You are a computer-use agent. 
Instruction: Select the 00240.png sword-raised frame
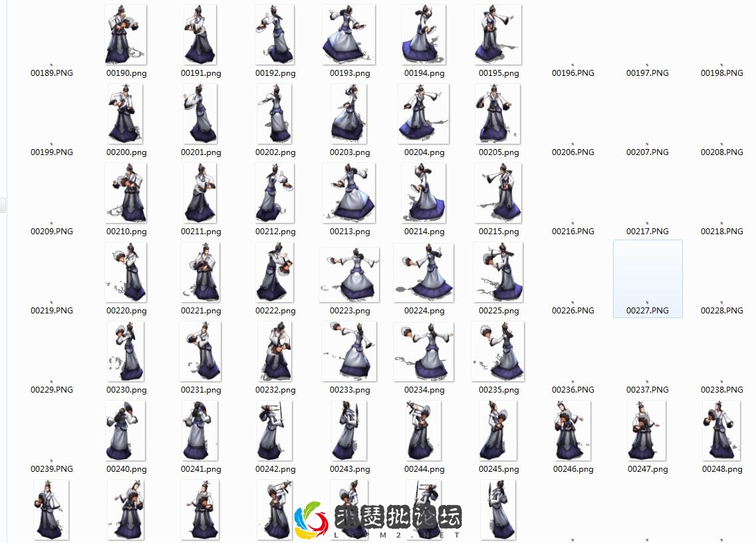point(126,430)
